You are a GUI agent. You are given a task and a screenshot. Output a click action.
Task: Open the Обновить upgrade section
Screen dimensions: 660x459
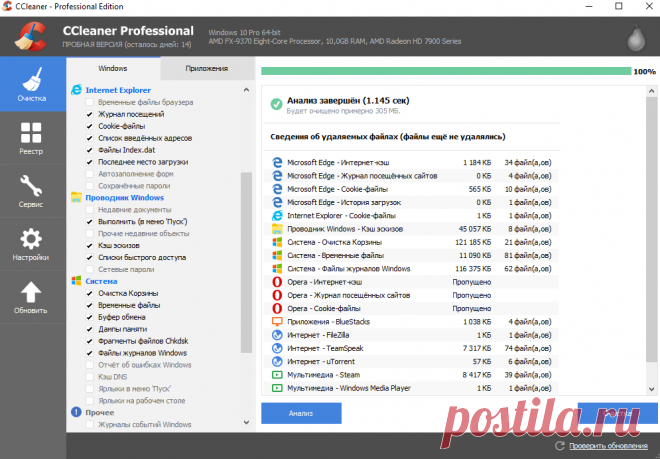pos(32,297)
